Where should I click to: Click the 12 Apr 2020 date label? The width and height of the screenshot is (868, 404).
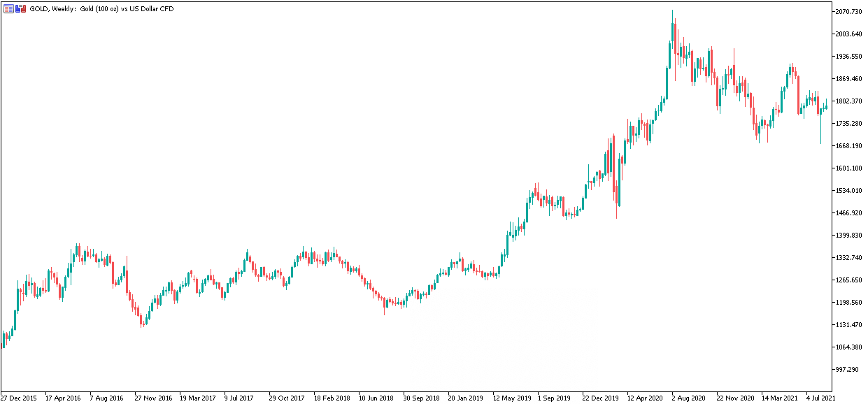(646, 398)
